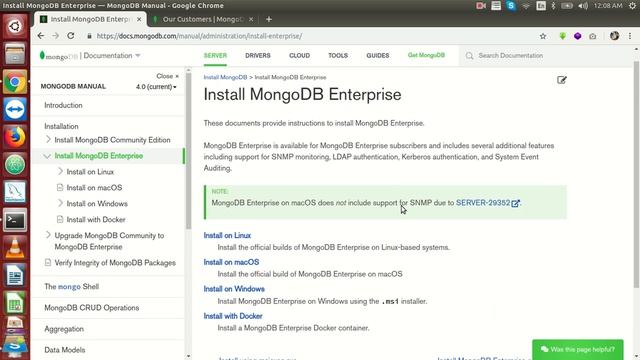The image size is (640, 360).
Task: Open the Documentation dropdown arrow
Action: (138, 56)
